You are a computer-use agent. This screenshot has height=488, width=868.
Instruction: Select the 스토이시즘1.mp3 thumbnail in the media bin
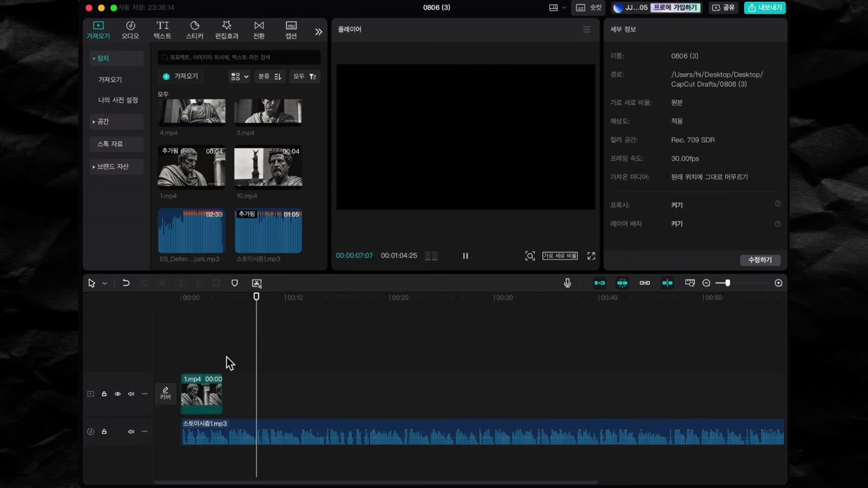268,230
